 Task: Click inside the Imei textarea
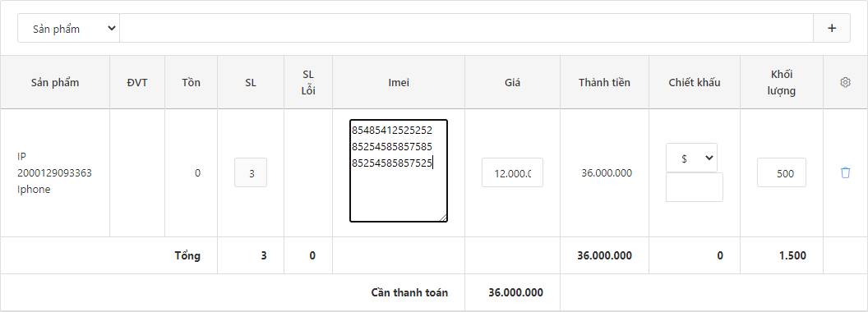pos(399,171)
